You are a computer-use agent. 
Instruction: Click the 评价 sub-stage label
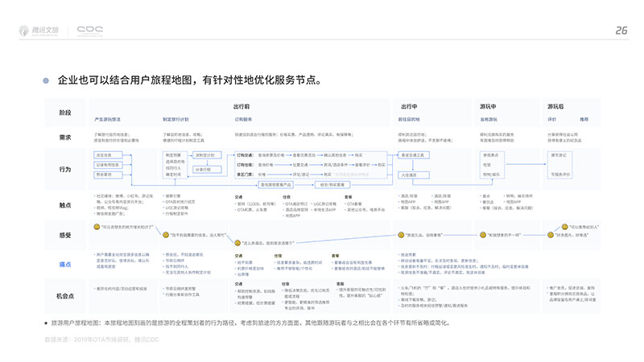point(551,119)
